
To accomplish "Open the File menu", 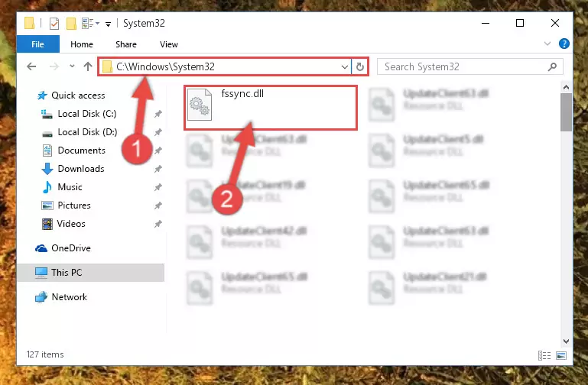I will pos(38,44).
